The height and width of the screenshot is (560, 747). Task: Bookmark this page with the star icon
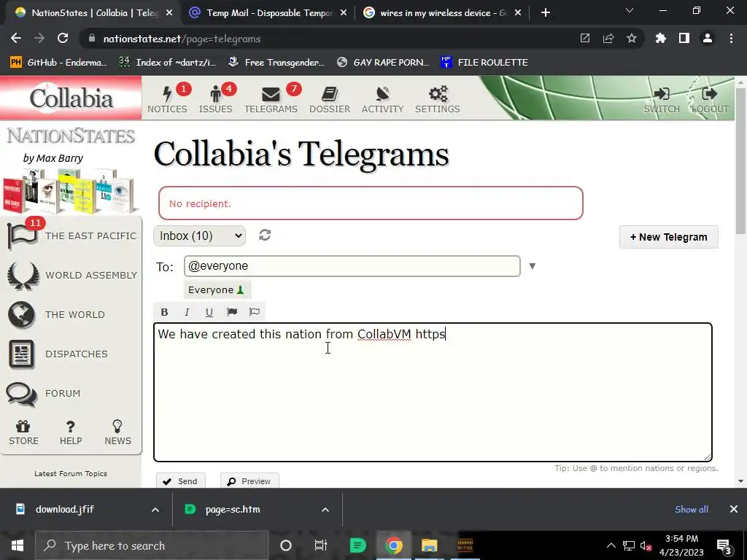pyautogui.click(x=632, y=39)
